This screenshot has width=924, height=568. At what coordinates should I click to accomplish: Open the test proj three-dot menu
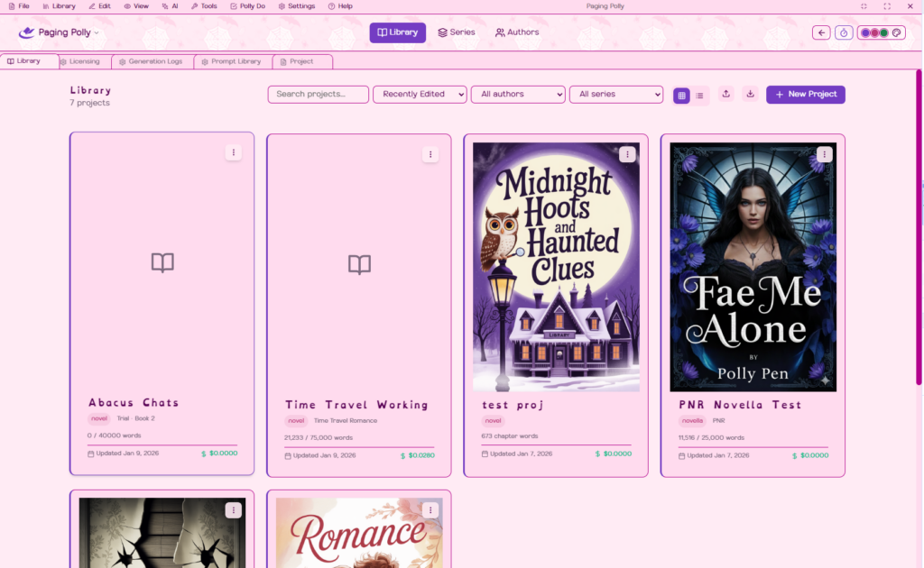[627, 154]
